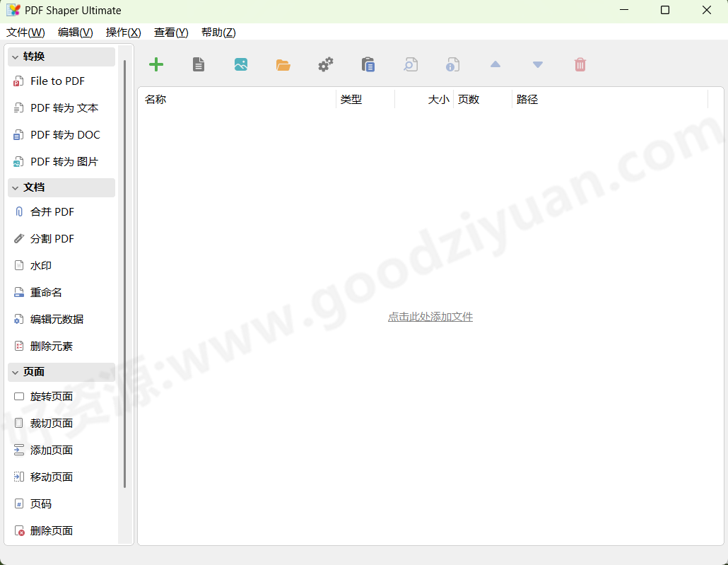Click the paste clipboard icon

[368, 64]
